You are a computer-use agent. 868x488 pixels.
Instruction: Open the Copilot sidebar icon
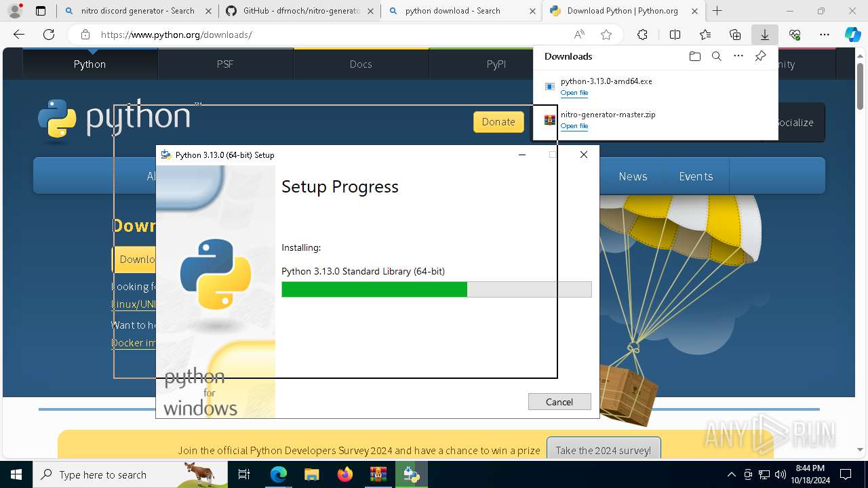point(852,35)
